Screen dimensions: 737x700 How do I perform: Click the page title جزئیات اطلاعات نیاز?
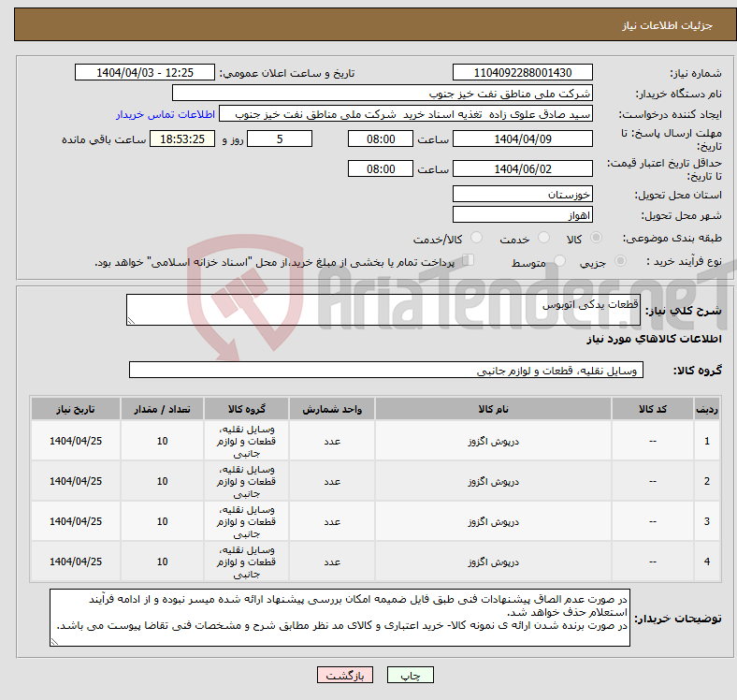pyautogui.click(x=668, y=25)
